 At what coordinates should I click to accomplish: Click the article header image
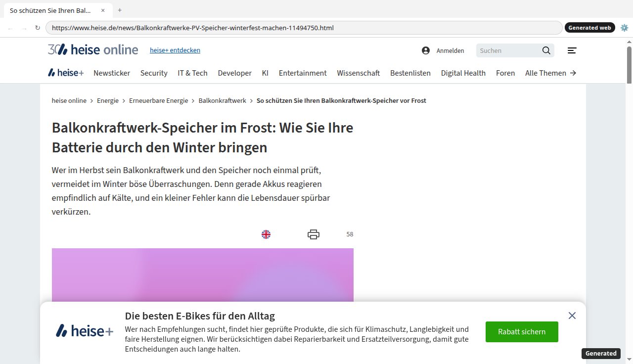[x=203, y=275]
